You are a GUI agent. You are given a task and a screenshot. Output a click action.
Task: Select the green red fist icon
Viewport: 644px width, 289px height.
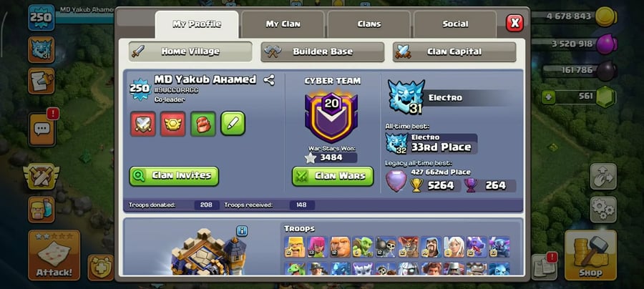point(203,124)
